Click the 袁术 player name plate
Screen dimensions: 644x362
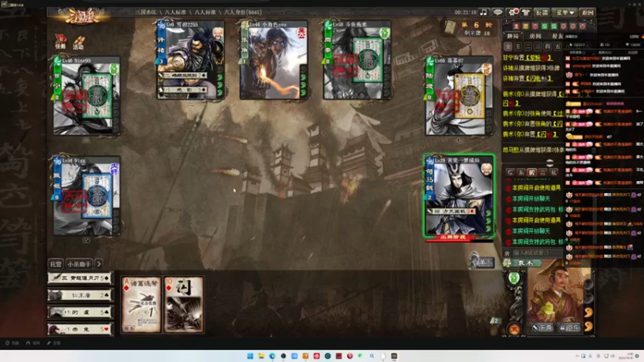(x=526, y=263)
